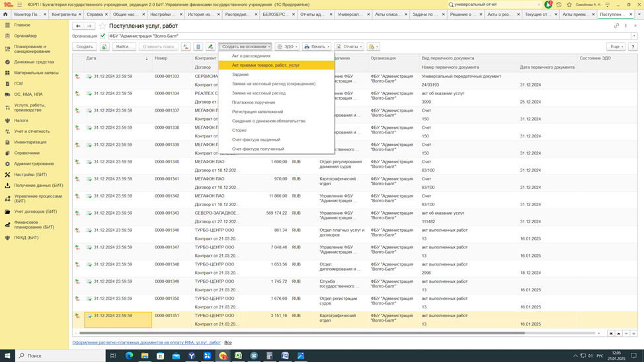Clear the search field with its X
This screenshot has height=362, width=644.
point(539,5)
